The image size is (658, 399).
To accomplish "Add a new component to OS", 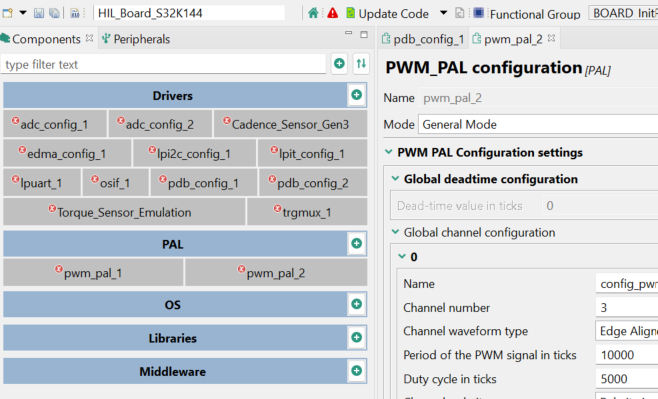I will tap(357, 304).
